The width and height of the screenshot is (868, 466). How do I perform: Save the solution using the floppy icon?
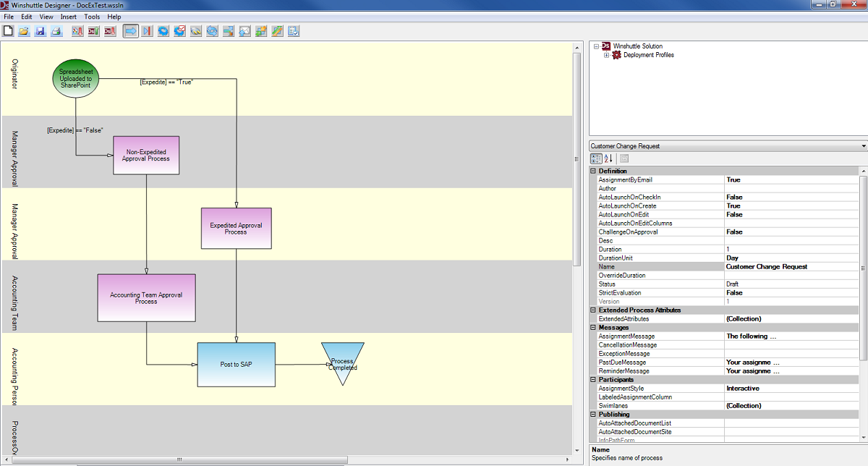tap(41, 31)
